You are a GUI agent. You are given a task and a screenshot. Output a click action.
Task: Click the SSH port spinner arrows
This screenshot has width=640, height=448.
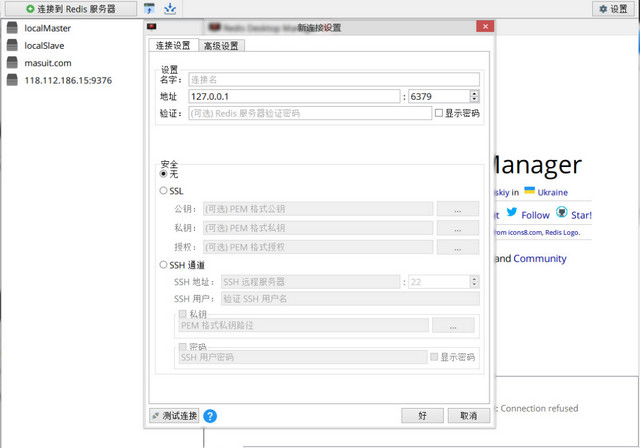pyautogui.click(x=474, y=282)
